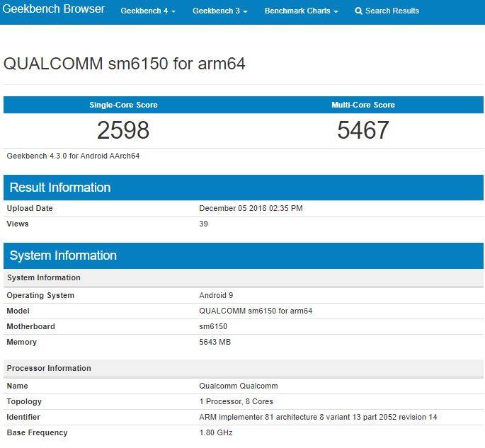
Task: Select the date December 05 2018 02:35 PM
Action: (251, 208)
